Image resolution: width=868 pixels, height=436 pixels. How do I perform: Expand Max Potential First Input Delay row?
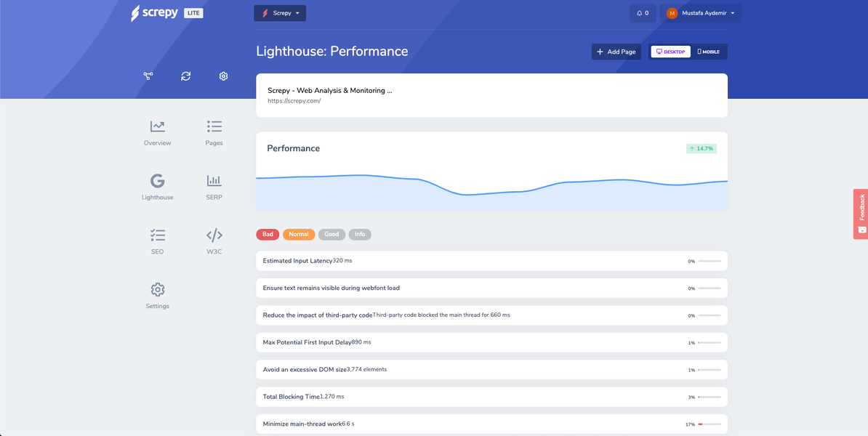[x=491, y=342]
